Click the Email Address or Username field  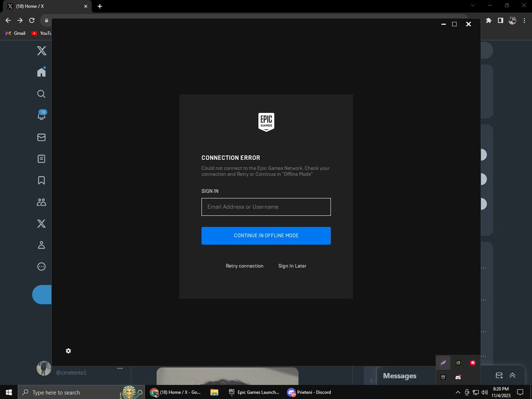click(x=266, y=207)
